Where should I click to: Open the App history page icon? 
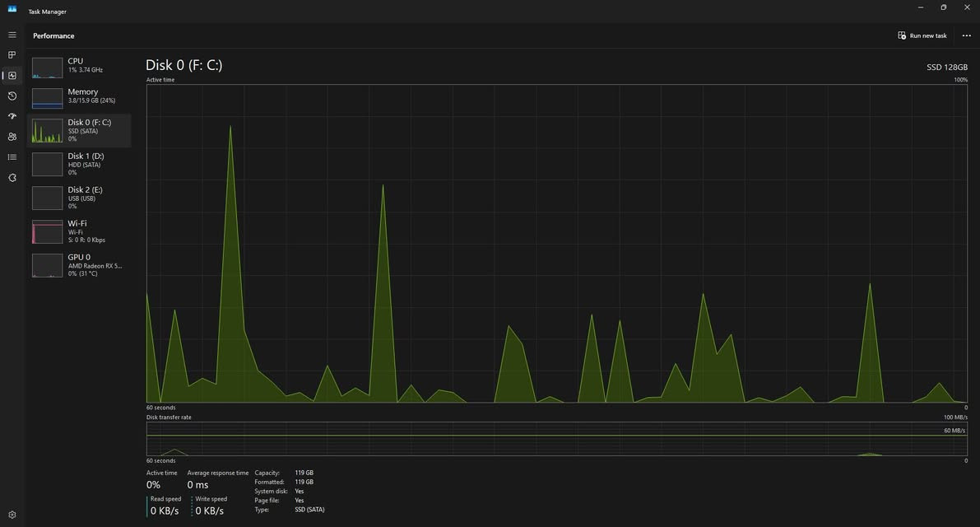click(12, 96)
